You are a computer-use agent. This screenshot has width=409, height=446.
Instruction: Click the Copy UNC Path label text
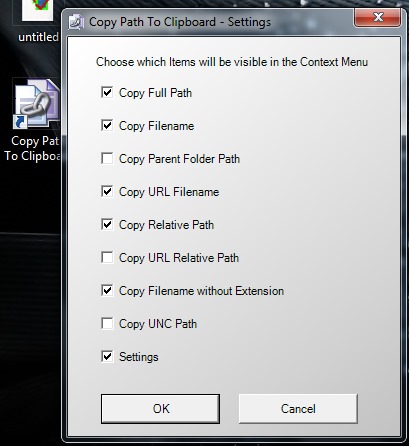pyautogui.click(x=158, y=324)
